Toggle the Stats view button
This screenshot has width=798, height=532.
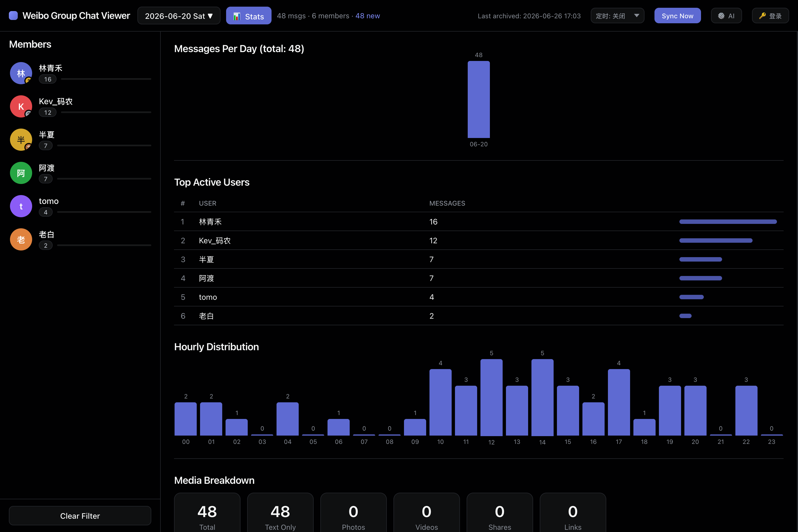click(x=249, y=16)
